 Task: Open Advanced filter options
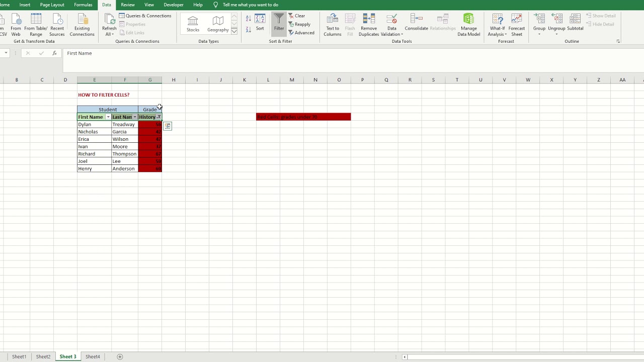[x=301, y=33]
